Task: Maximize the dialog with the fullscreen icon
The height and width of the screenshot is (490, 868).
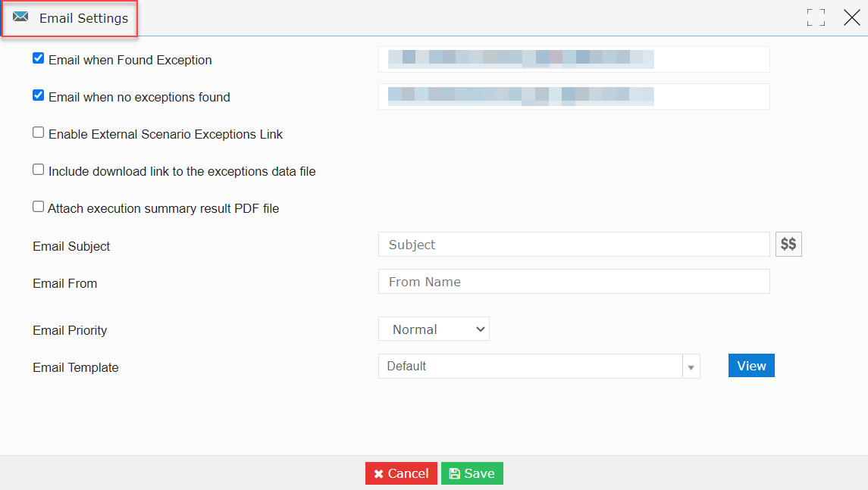Action: pyautogui.click(x=816, y=17)
